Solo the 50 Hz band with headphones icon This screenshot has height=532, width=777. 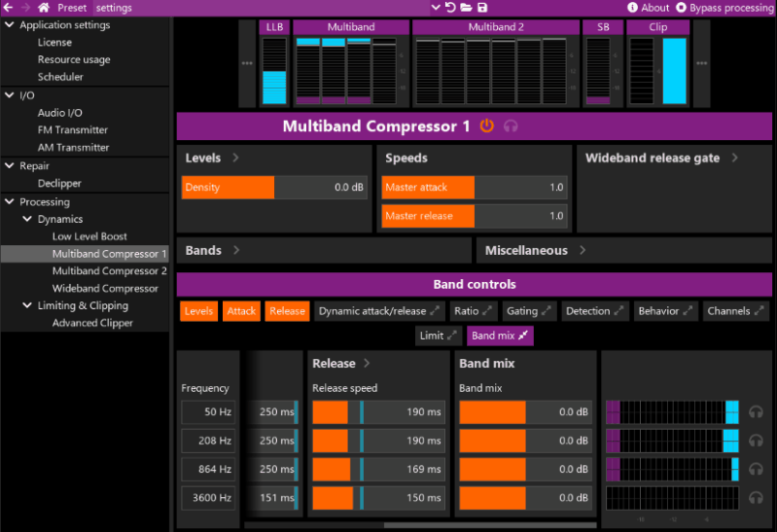click(756, 412)
